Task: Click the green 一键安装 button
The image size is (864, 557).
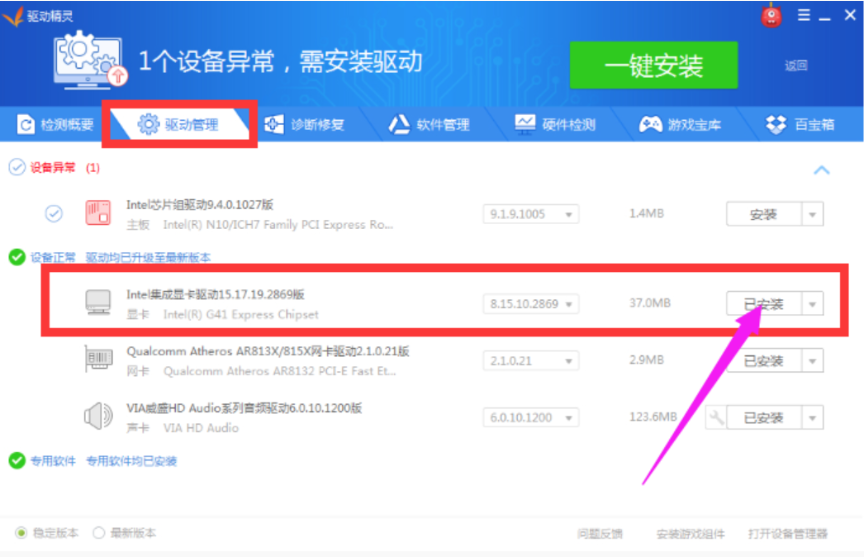Action: (653, 66)
